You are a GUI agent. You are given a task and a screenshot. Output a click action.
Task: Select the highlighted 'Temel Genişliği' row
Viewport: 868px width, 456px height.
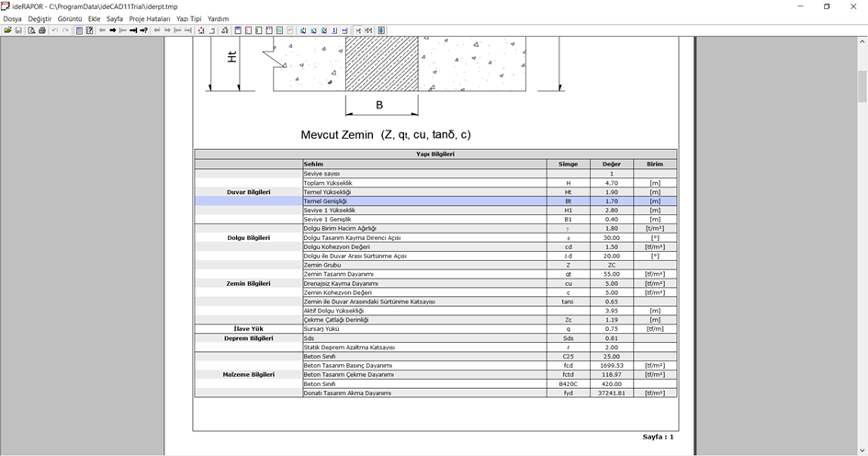point(435,201)
